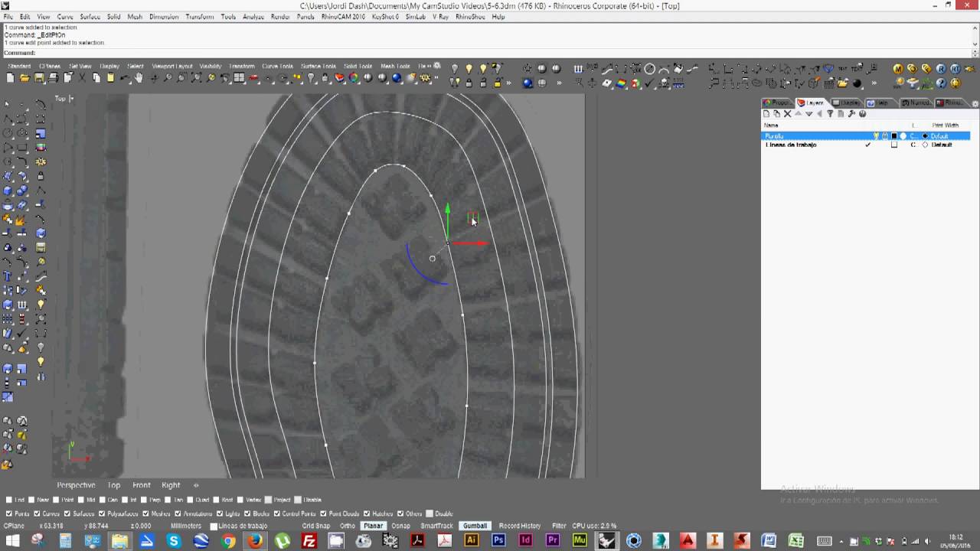Enable the Near osnap checkbox
The image size is (980, 551).
click(31, 500)
